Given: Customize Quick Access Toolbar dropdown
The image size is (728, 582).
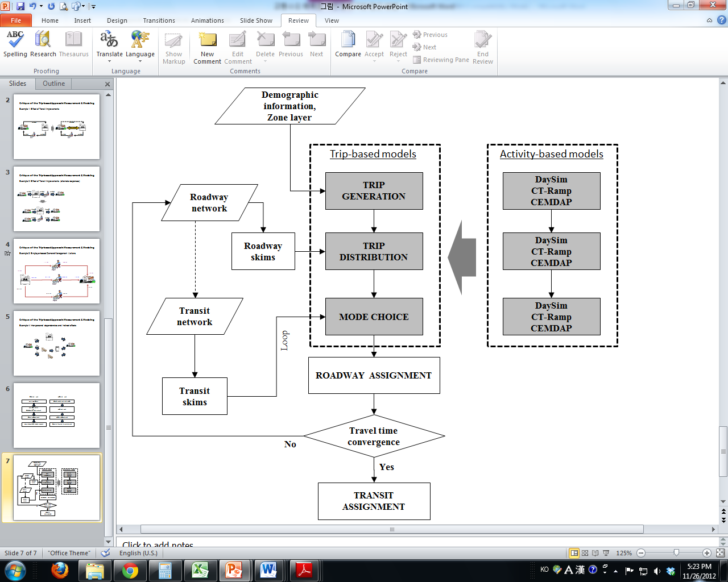Looking at the screenshot, I should 93,6.
